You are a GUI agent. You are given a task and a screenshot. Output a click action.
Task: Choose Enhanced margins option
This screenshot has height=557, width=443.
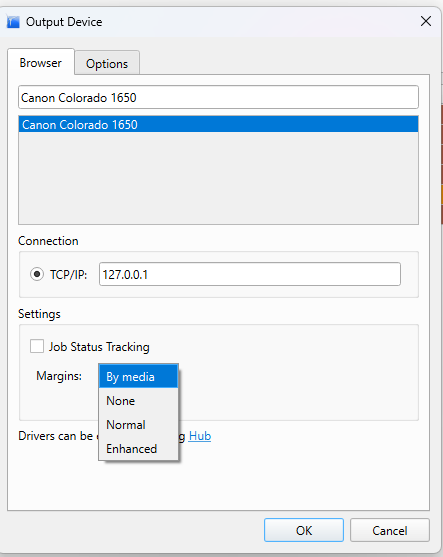138,449
